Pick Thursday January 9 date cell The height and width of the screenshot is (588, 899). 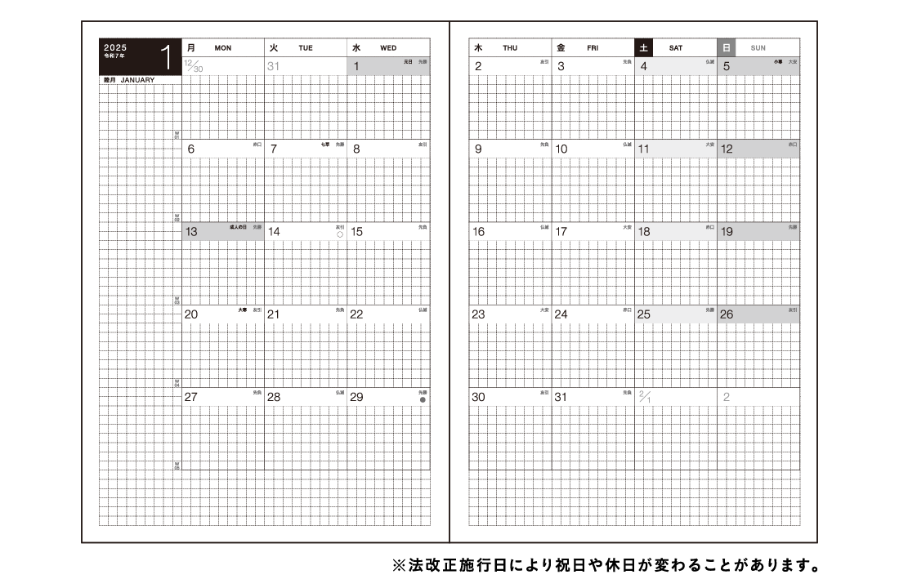[510, 149]
